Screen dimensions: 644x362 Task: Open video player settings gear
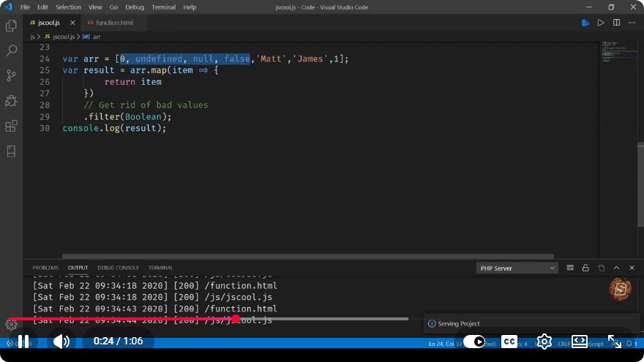tap(544, 342)
